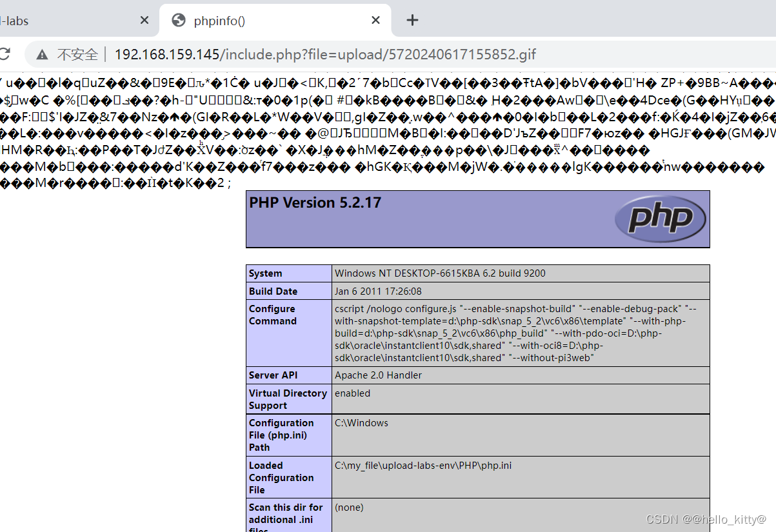Click the Configuration File (php.ini) Path label
The image size is (776, 532).
pos(281,435)
